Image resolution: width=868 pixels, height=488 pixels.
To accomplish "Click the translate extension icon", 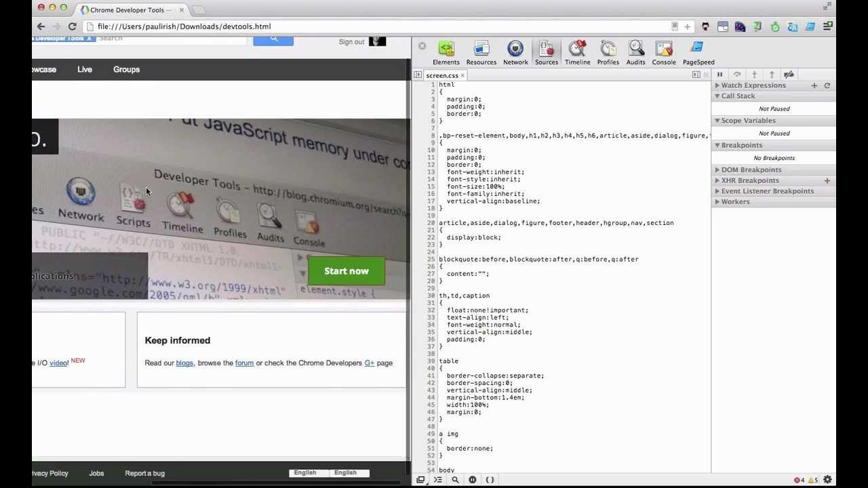I will pyautogui.click(x=793, y=26).
